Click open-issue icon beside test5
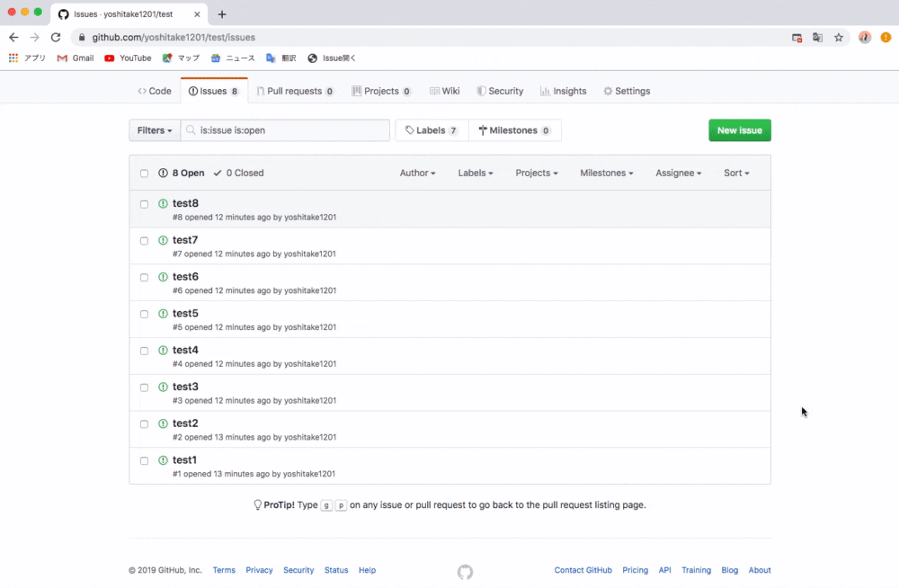The height and width of the screenshot is (588, 899). [163, 314]
